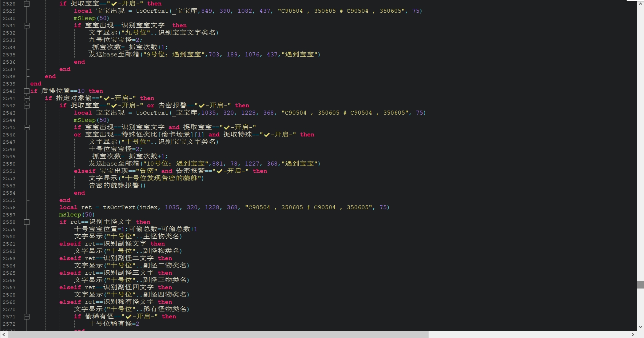This screenshot has height=338, width=644.
Task: Click line number 2529 in the gutter
Action: tap(9, 11)
